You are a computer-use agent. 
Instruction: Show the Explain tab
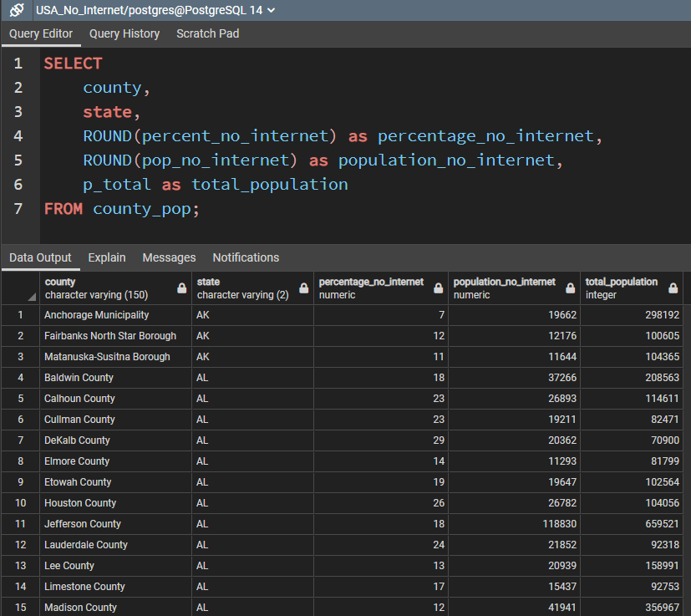[107, 257]
